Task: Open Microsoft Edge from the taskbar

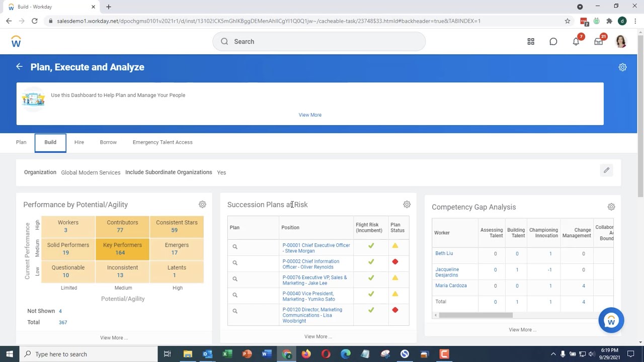Action: pyautogui.click(x=346, y=354)
